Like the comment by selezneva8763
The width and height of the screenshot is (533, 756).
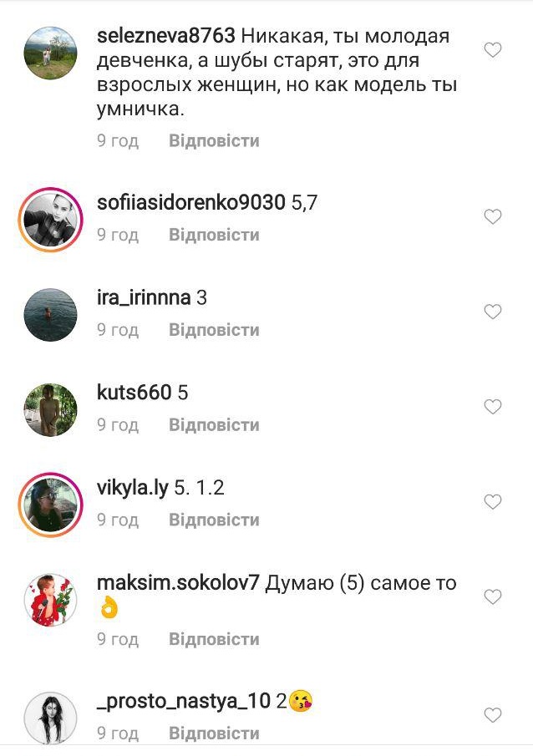[x=493, y=49]
